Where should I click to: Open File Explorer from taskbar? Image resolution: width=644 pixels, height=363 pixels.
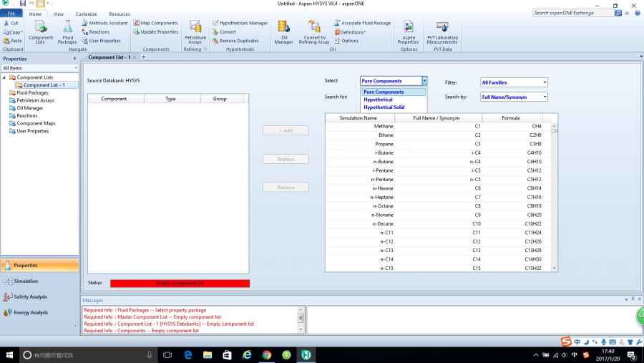click(x=208, y=355)
